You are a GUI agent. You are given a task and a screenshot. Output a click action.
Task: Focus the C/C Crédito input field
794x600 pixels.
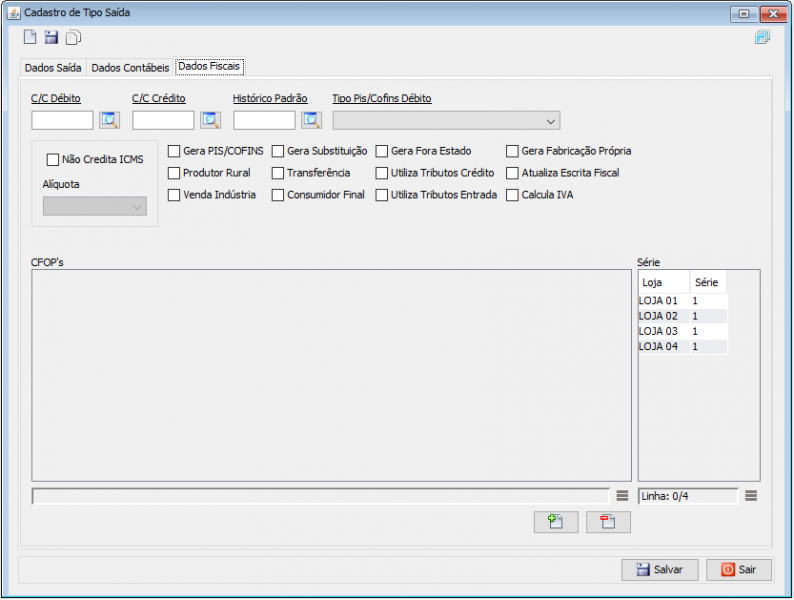click(x=163, y=121)
